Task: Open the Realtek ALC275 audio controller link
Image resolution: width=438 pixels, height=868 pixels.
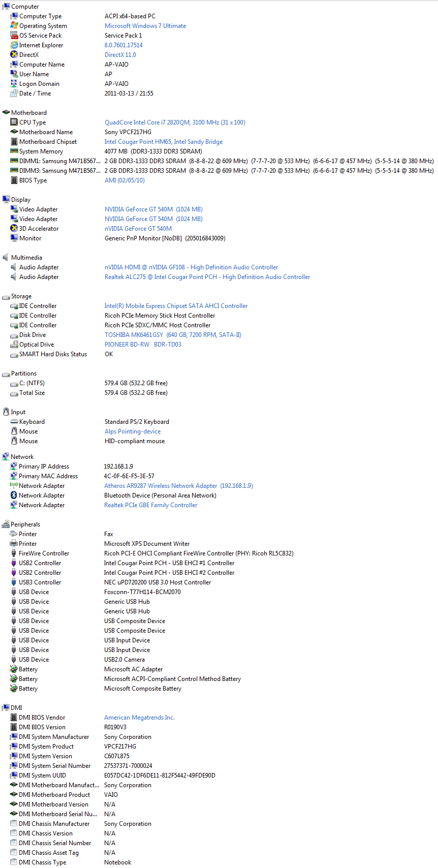Action: coord(207,277)
